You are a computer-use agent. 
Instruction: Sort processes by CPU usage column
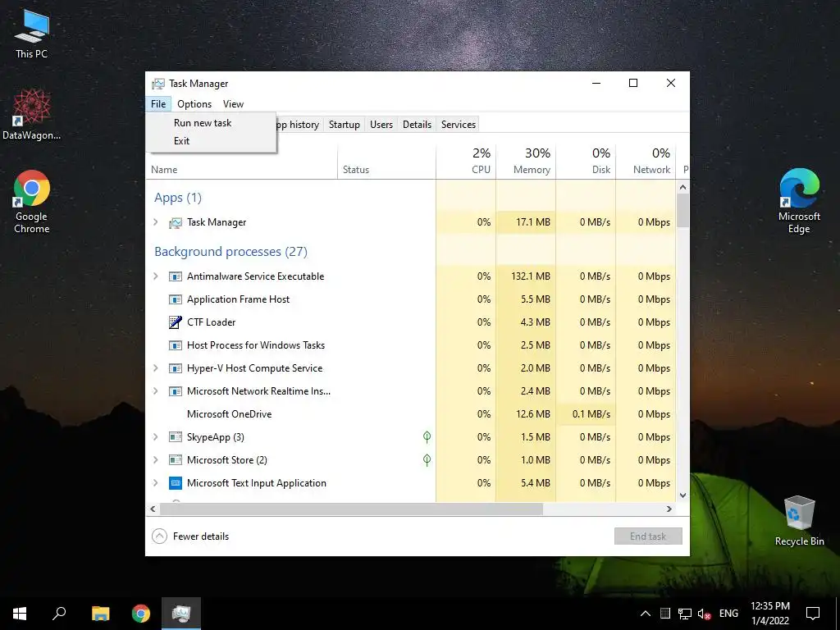[466, 162]
